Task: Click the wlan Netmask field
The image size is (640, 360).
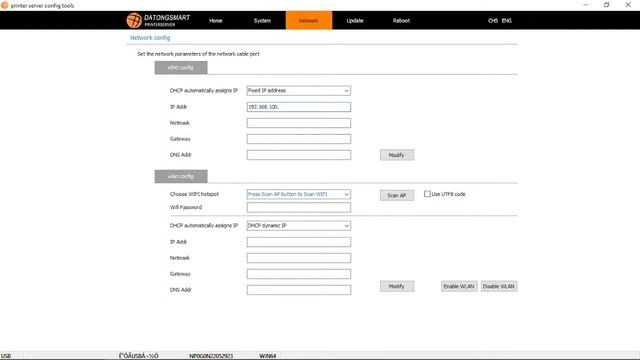Action: [299, 258]
